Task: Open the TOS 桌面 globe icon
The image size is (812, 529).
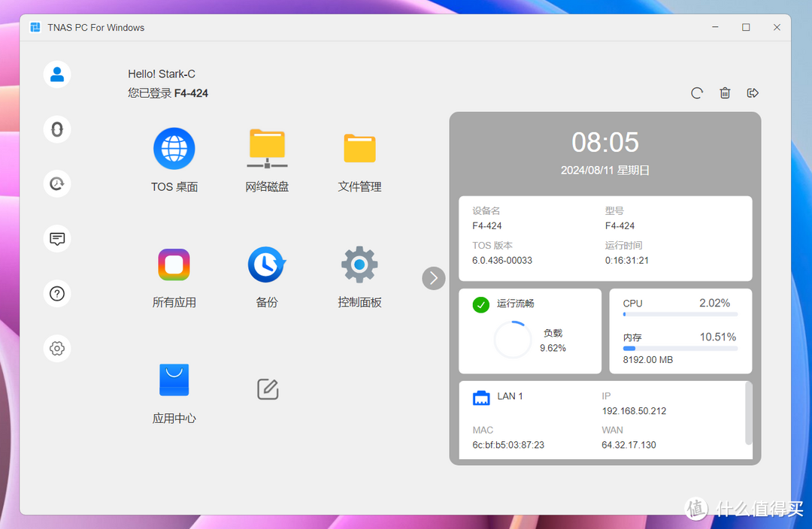Action: [174, 149]
